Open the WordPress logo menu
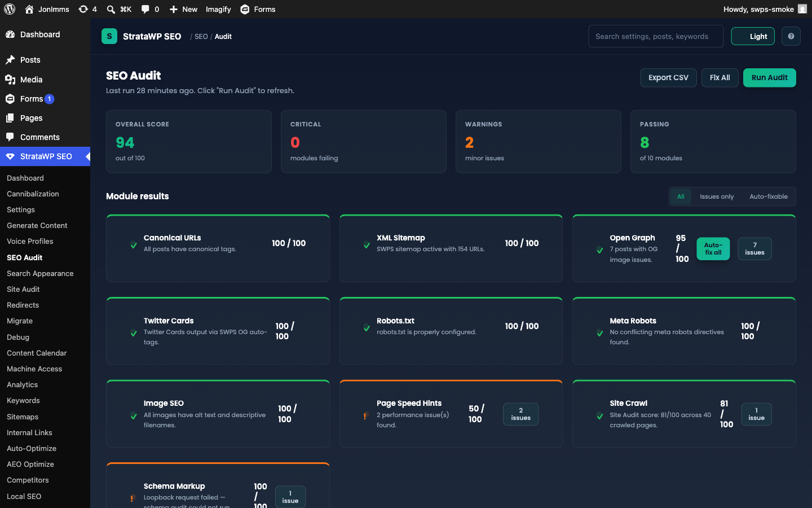 (10, 9)
